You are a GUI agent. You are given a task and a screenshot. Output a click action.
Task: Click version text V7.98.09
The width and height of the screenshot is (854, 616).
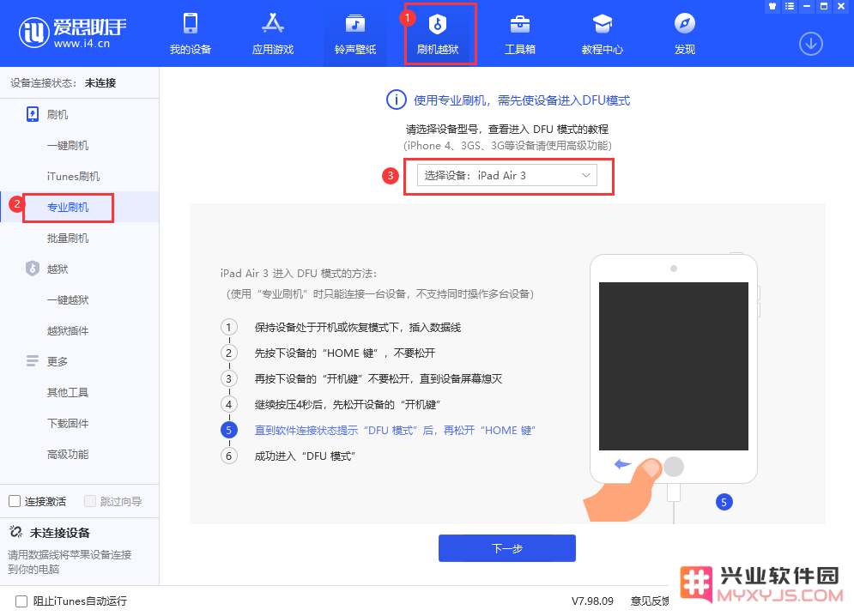coord(592,601)
